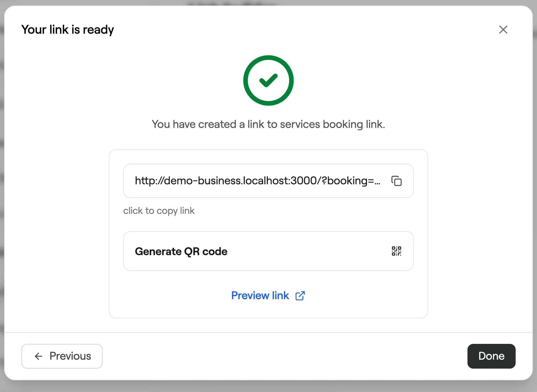Copy the booking link with the copy icon
537x392 pixels.
(x=397, y=181)
